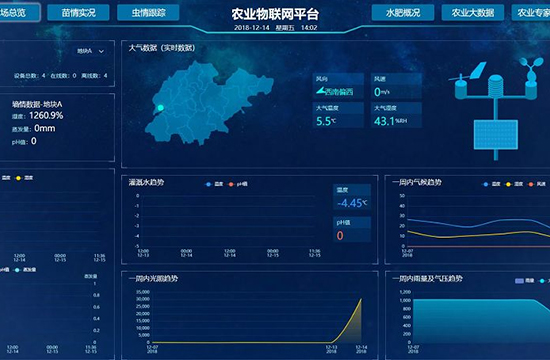Click the date 2018-12-14 in header
Viewport: 550px width, 360px height.
252,28
